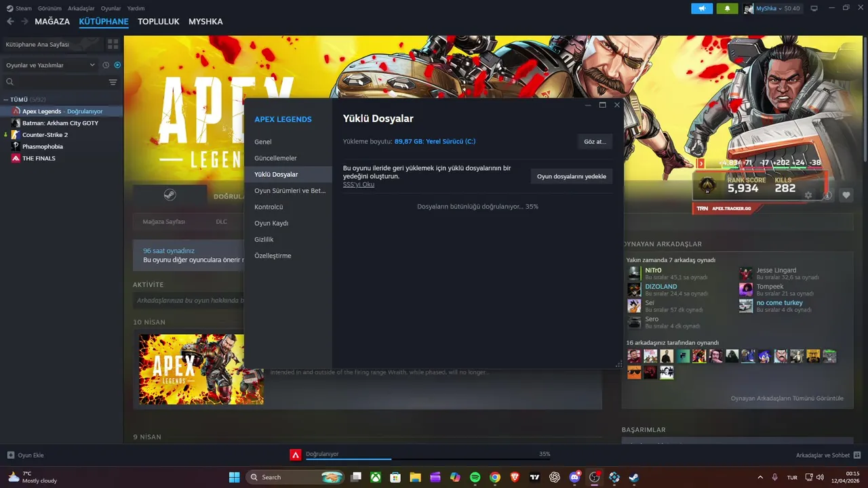Open Spotify from the taskbar
868x488 pixels.
(x=475, y=477)
